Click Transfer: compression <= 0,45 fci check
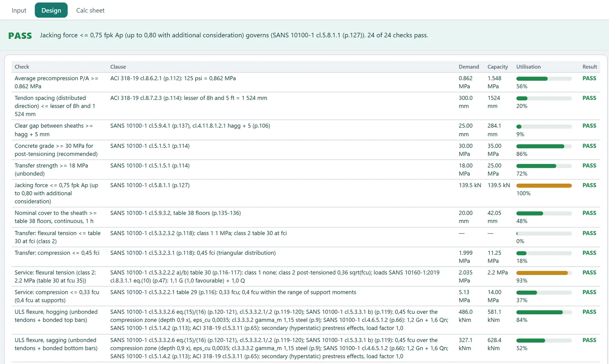The image size is (609, 364). coord(57,253)
